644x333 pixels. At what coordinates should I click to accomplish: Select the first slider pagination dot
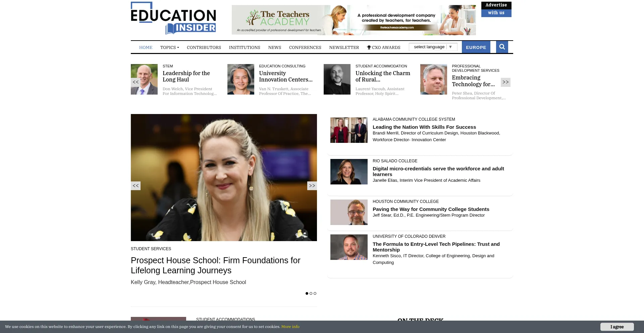[307, 293]
